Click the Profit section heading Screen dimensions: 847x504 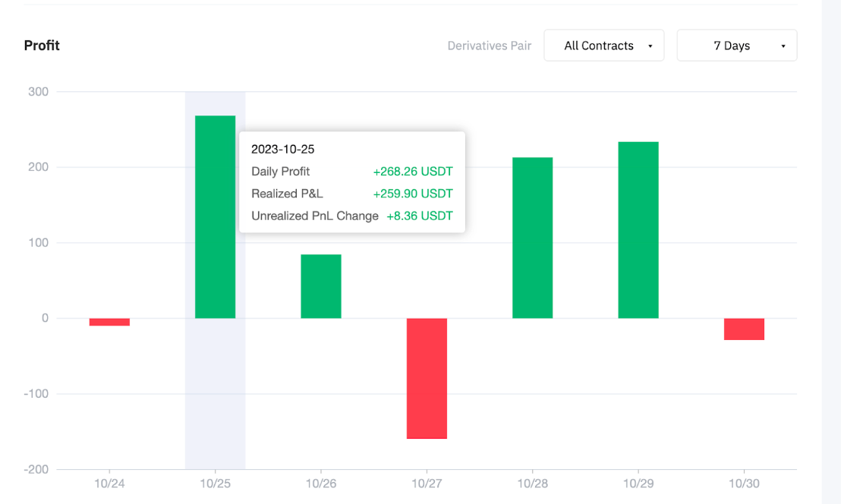click(x=42, y=46)
